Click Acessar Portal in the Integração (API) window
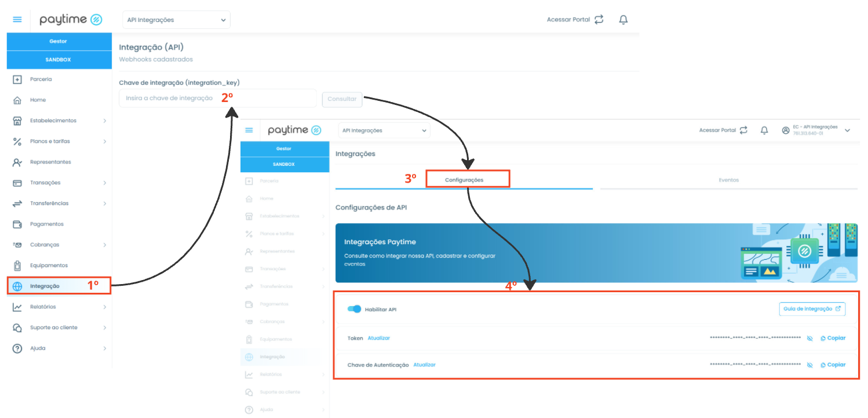Viewport: 868px width, 418px height. (x=575, y=20)
